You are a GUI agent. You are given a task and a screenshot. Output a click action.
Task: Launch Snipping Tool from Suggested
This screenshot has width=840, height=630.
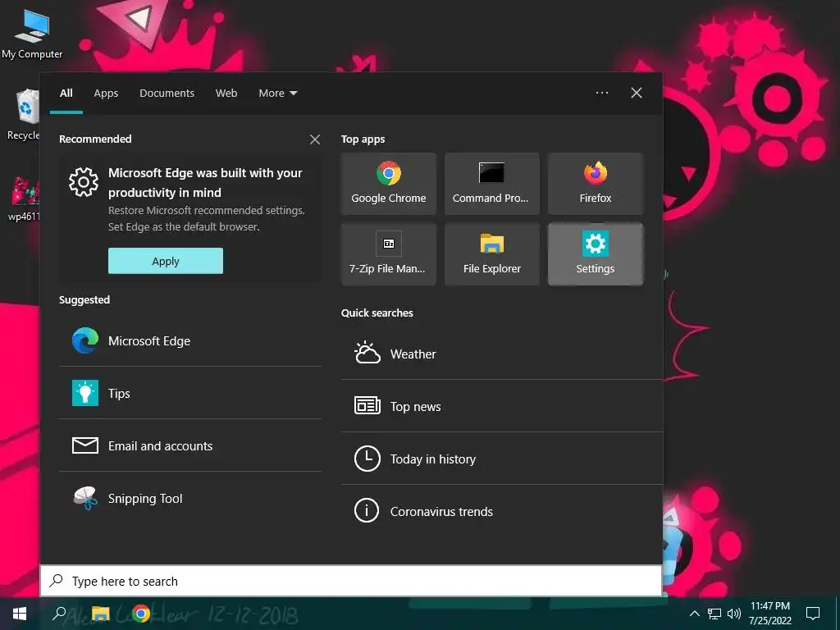click(x=189, y=498)
